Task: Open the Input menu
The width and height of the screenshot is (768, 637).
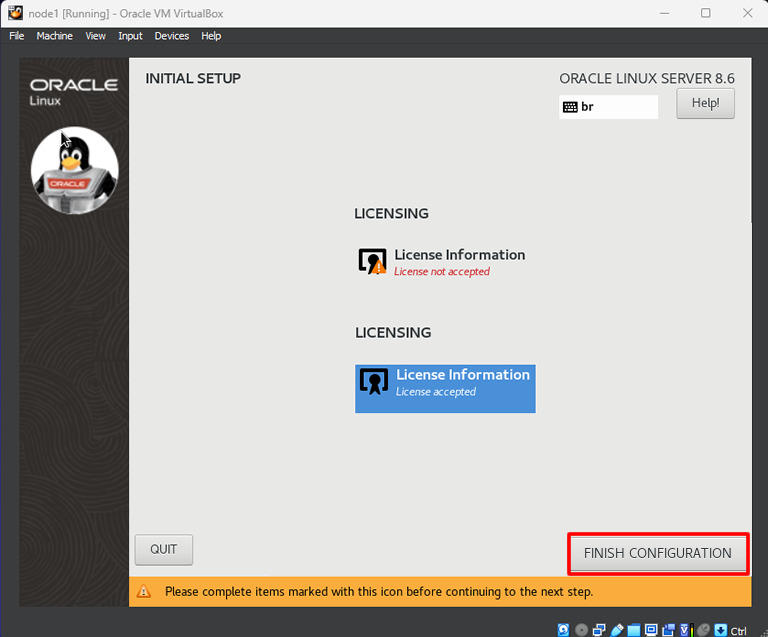Action: [x=130, y=36]
